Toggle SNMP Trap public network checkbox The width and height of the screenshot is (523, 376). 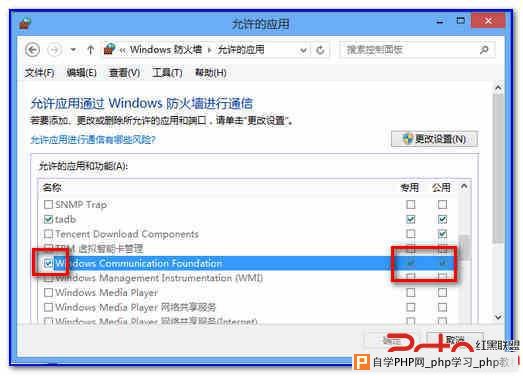pos(442,204)
